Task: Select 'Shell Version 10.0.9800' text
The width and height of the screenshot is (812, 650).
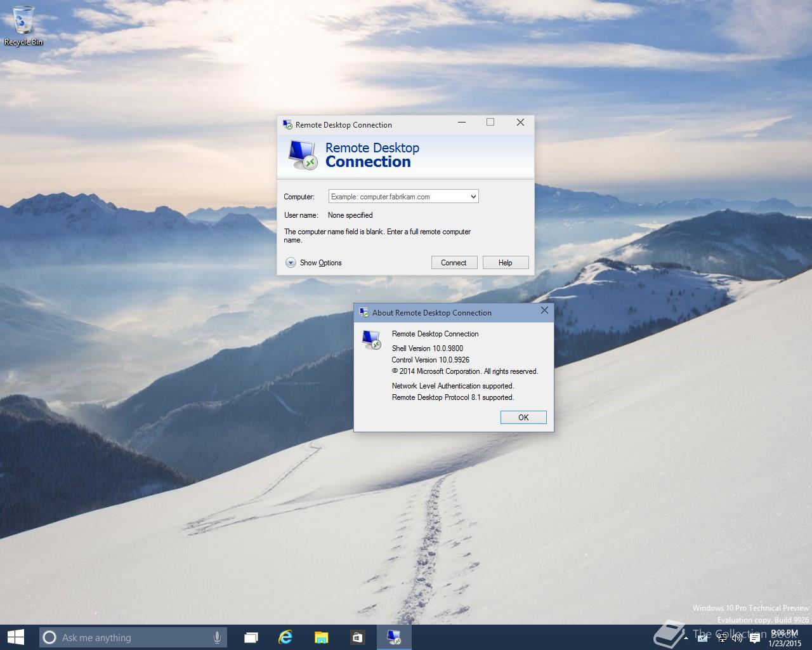Action: pyautogui.click(x=428, y=348)
